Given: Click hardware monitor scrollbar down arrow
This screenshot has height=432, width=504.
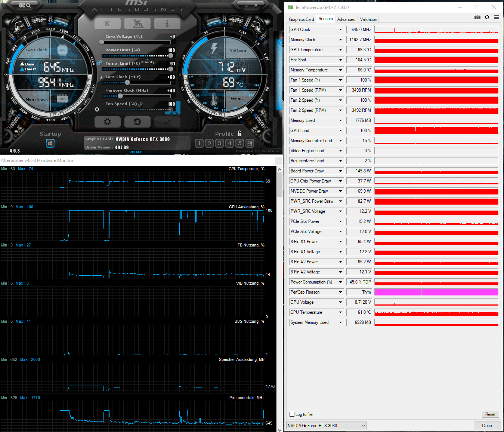Looking at the screenshot, I should point(279,430).
